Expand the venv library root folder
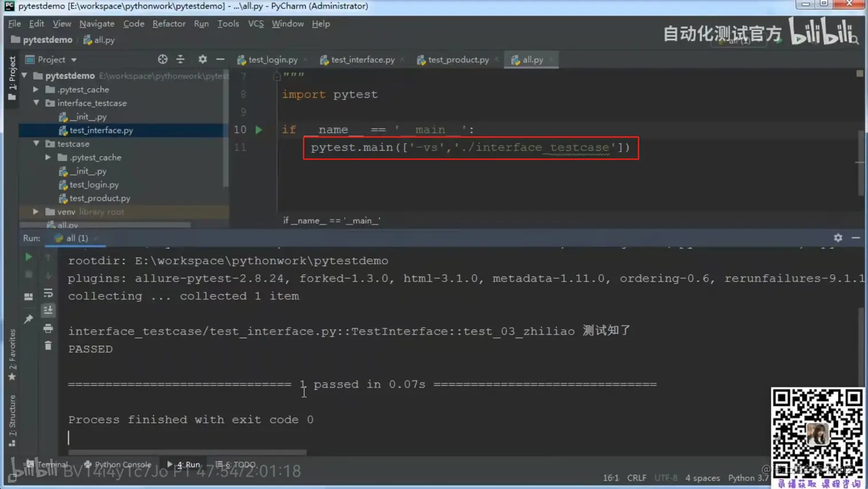Screen dimensions: 868x489 pos(36,212)
